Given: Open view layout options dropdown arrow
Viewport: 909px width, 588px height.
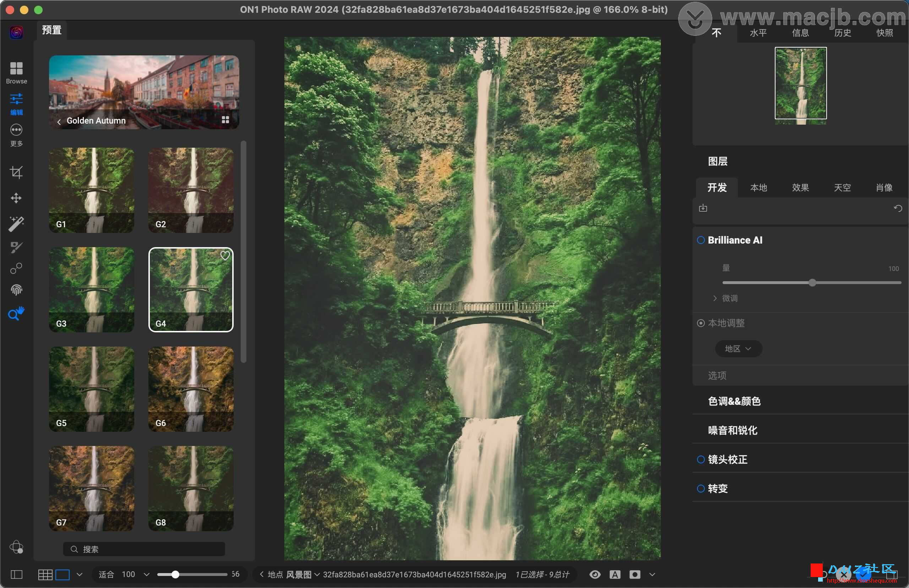Looking at the screenshot, I should [x=80, y=574].
